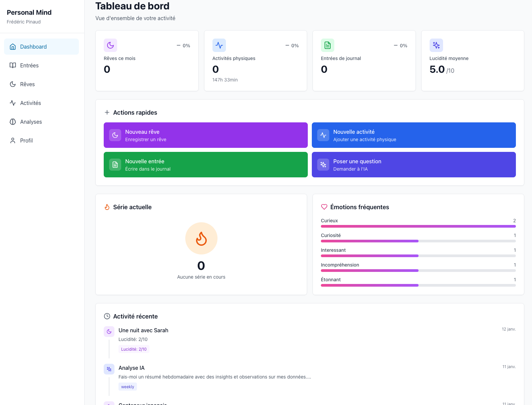Click the Curieux emotion progress bar
Viewport: 532px width, 405px height.
[x=418, y=226]
